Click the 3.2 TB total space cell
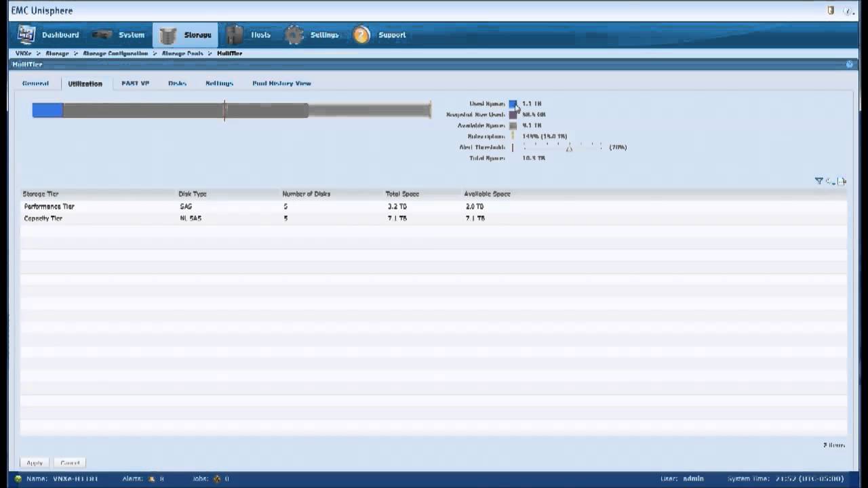The height and width of the screenshot is (488, 868). click(x=397, y=206)
